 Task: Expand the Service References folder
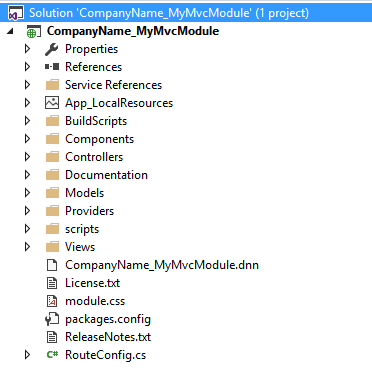(x=27, y=85)
